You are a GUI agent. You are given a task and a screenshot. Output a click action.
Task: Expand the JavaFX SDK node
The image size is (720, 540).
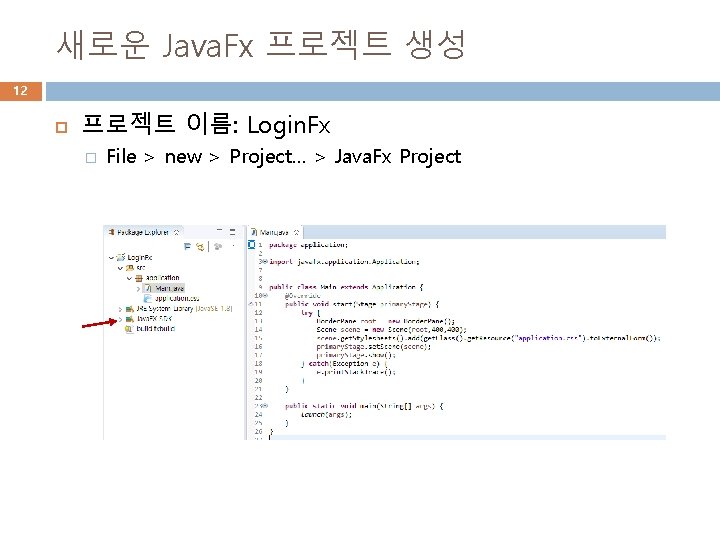pyautogui.click(x=120, y=319)
